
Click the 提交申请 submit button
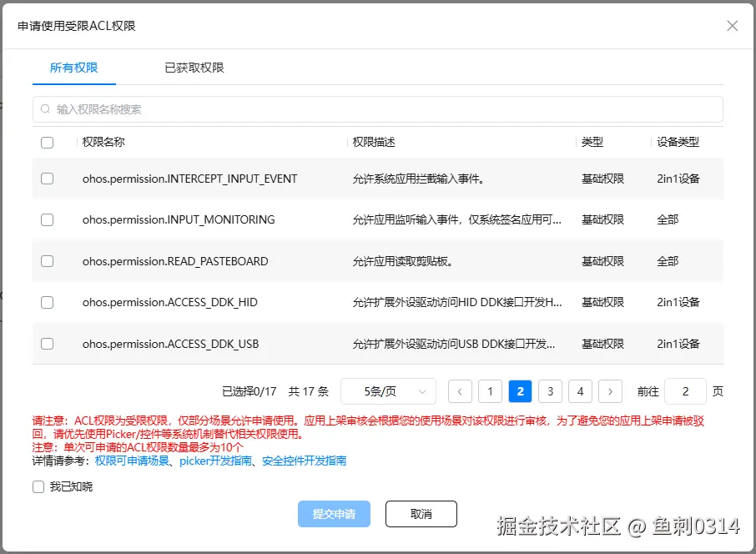tap(334, 514)
